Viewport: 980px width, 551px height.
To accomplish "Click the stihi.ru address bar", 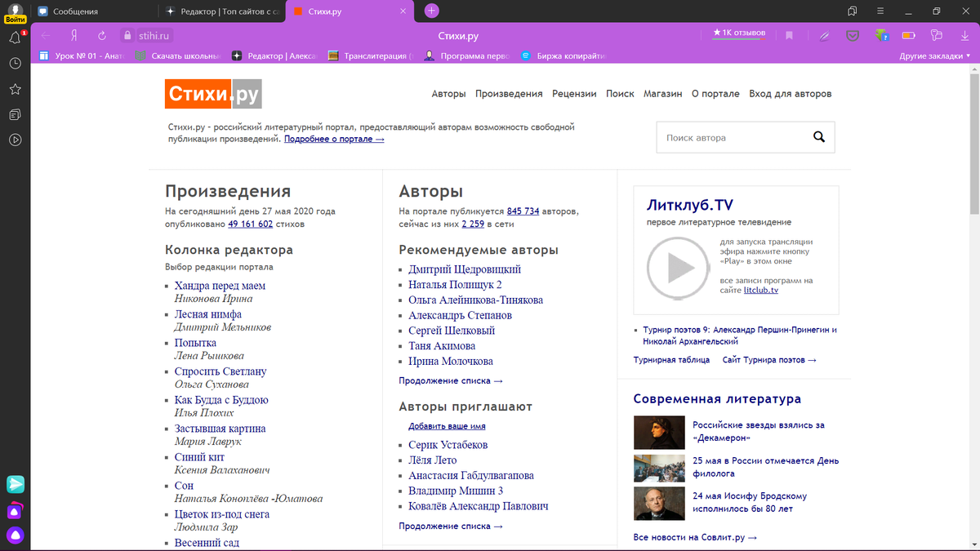I will 156,36.
